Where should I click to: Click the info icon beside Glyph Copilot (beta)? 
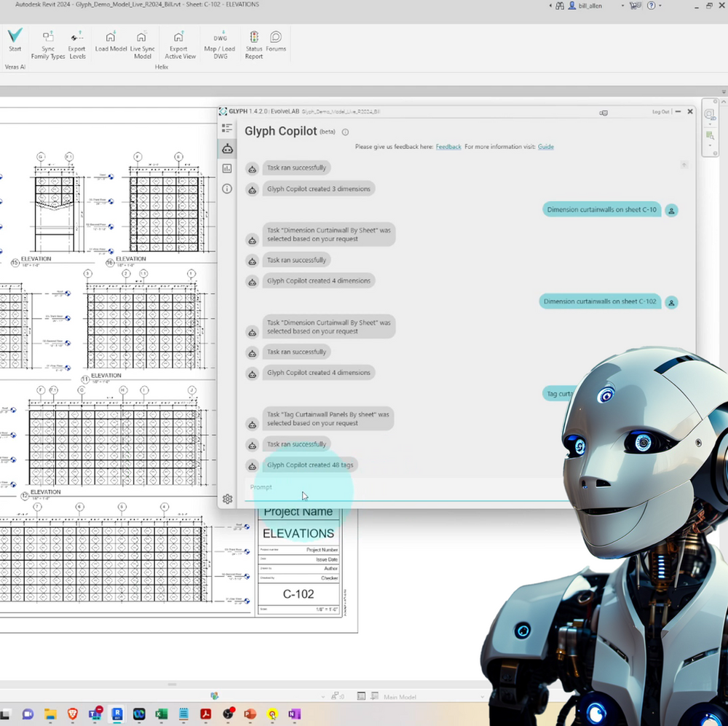tap(345, 132)
